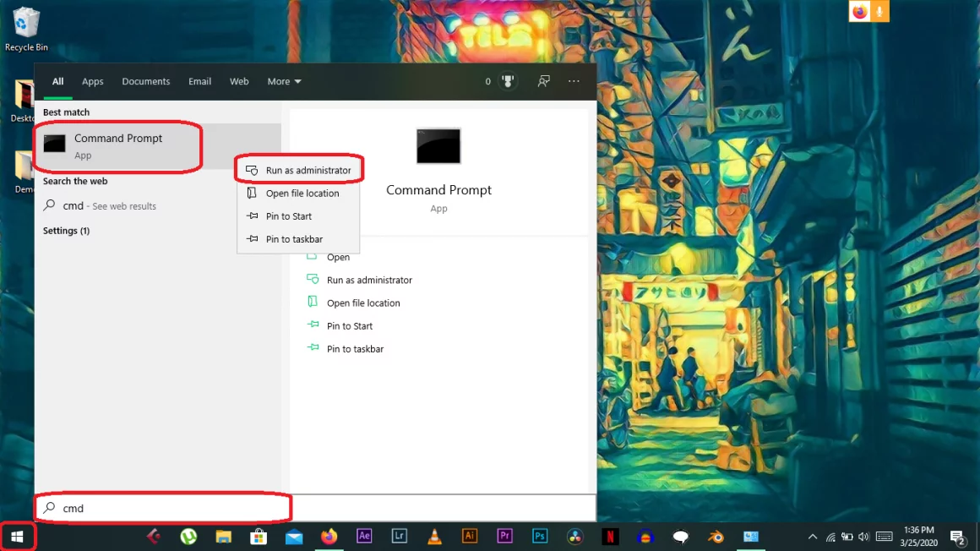This screenshot has width=980, height=551.
Task: Open VLC media player taskbar icon
Action: 434,537
